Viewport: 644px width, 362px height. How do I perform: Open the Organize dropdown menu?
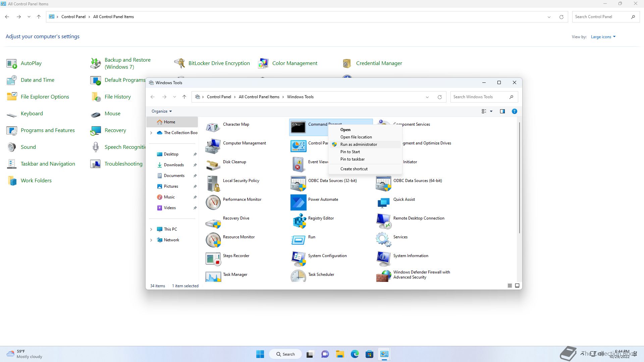click(161, 111)
